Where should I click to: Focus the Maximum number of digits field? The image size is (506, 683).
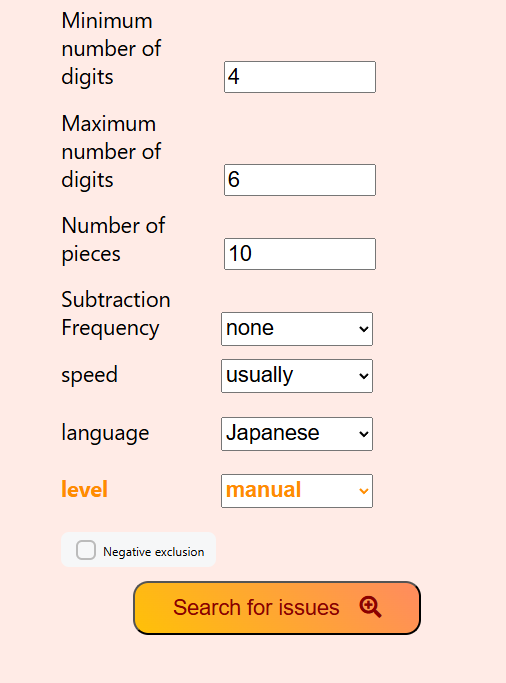tap(300, 180)
